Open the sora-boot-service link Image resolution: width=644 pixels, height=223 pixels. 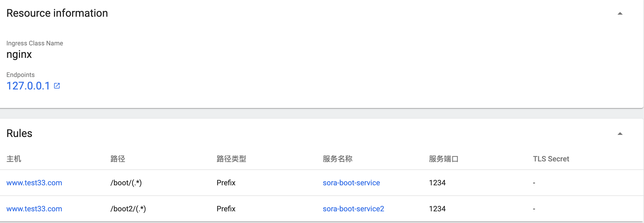[351, 183]
